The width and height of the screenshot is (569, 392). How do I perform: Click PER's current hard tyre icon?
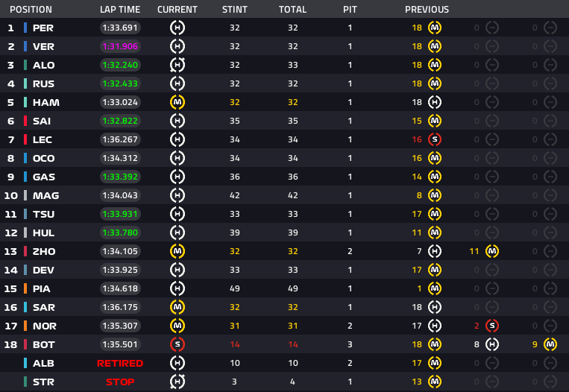pyautogui.click(x=177, y=28)
